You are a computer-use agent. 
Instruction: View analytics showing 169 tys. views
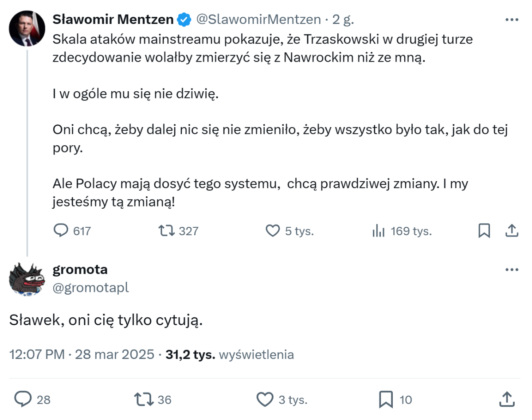click(378, 231)
